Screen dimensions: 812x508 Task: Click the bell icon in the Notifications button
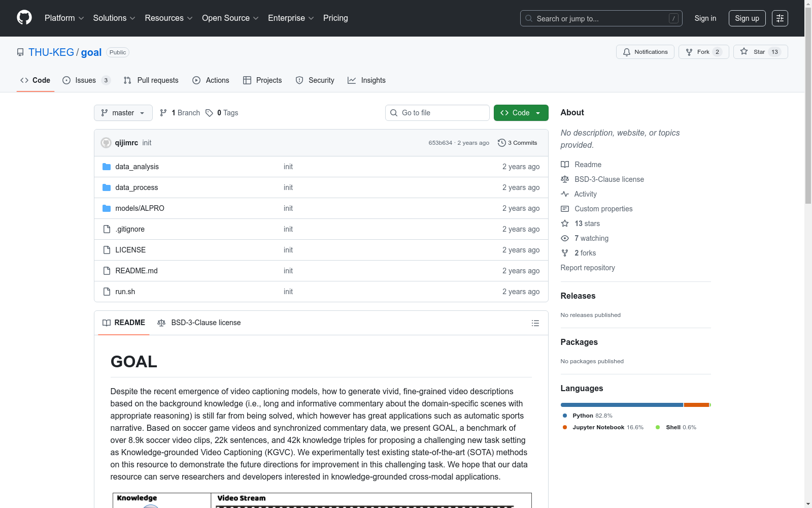coord(627,52)
